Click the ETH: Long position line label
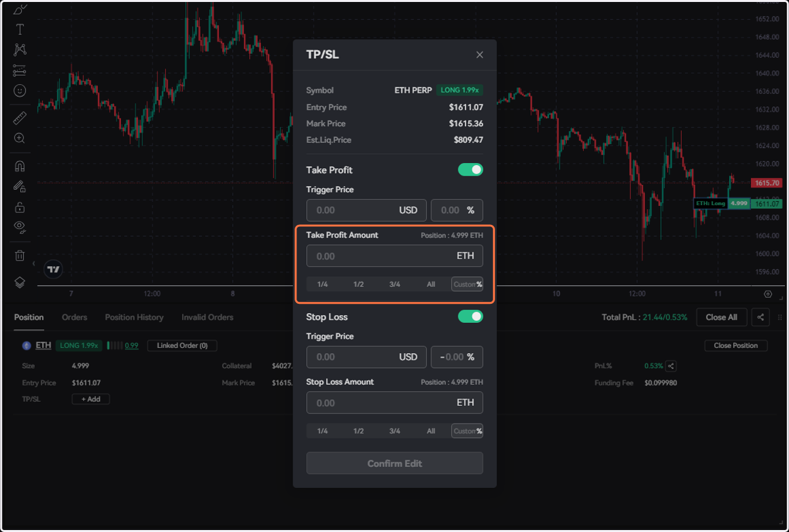This screenshot has height=532, width=789. coord(710,203)
